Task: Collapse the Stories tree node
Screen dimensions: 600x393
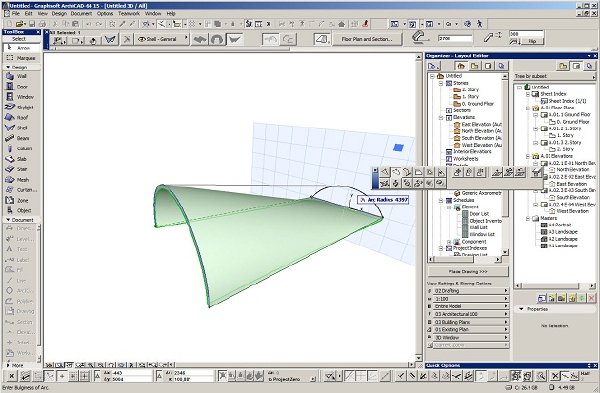Action: (x=441, y=83)
